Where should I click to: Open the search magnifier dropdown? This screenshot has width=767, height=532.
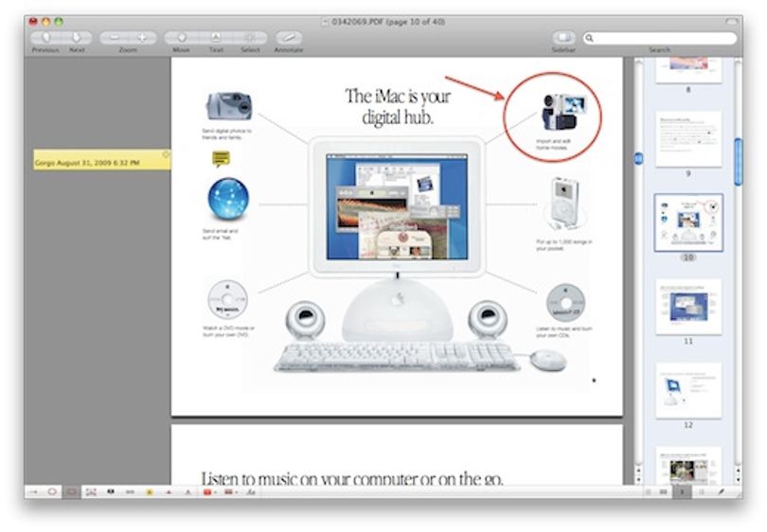(589, 38)
